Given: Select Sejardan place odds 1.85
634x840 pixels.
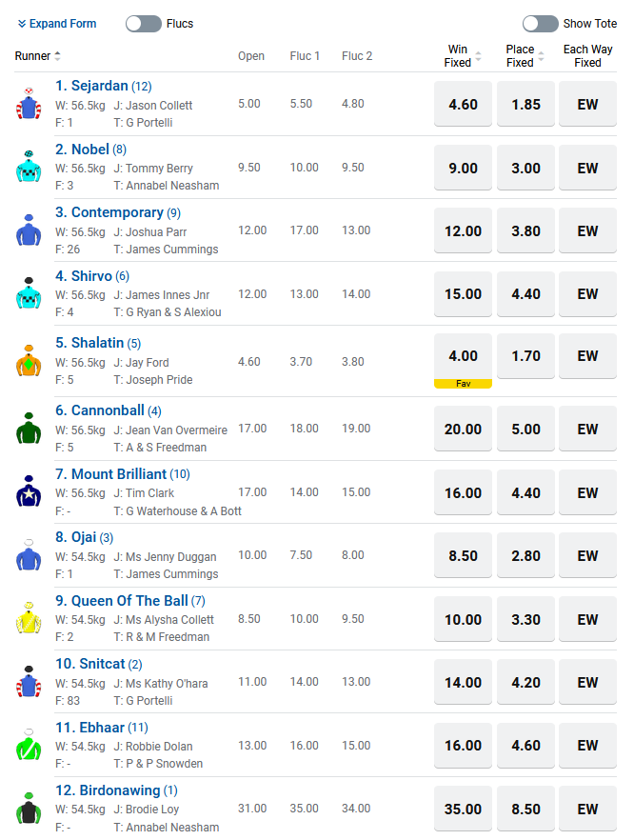Looking at the screenshot, I should [x=525, y=104].
